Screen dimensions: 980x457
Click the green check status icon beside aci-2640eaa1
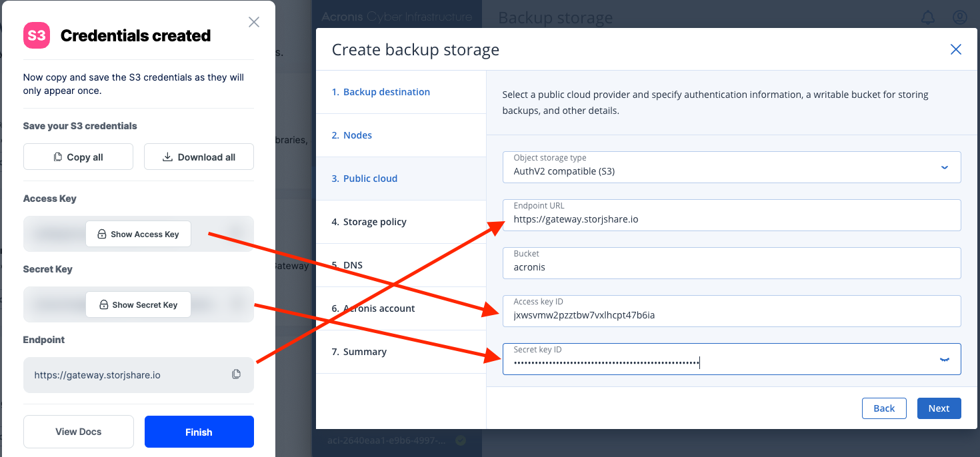coord(461,441)
